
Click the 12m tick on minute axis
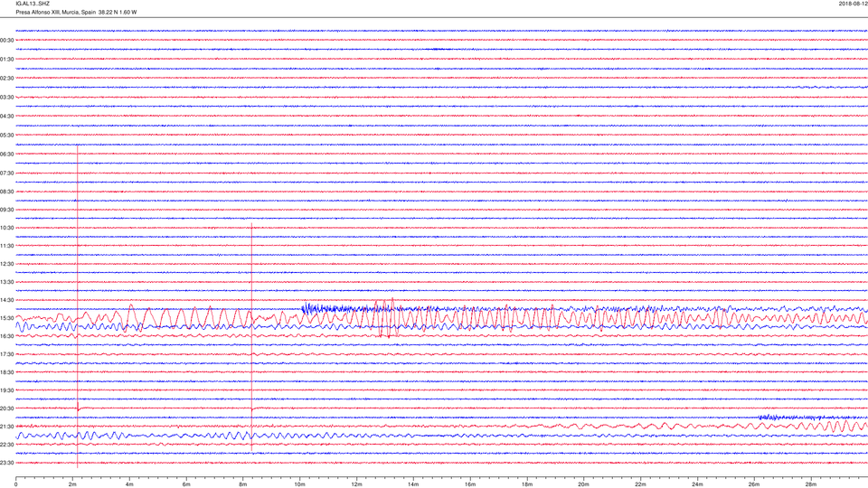(x=356, y=484)
